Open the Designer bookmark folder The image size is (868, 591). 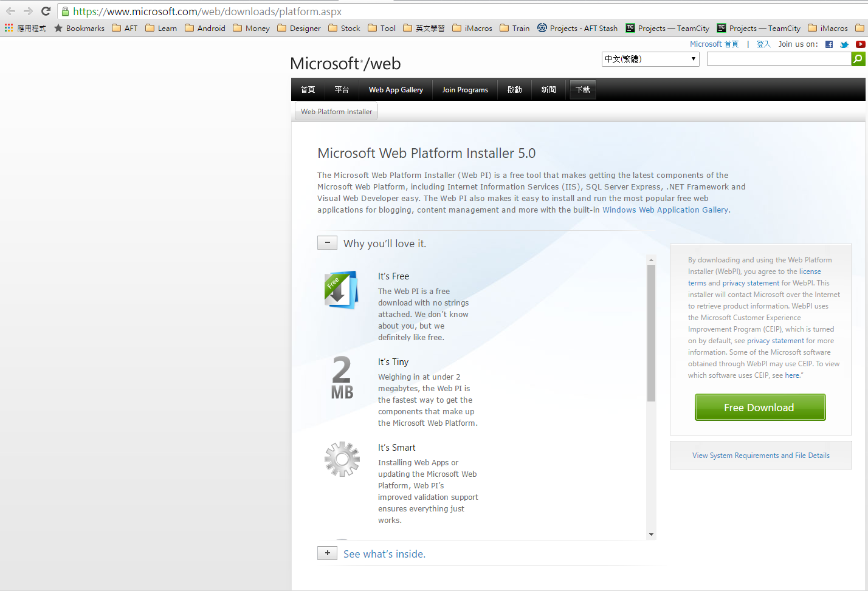tap(298, 28)
